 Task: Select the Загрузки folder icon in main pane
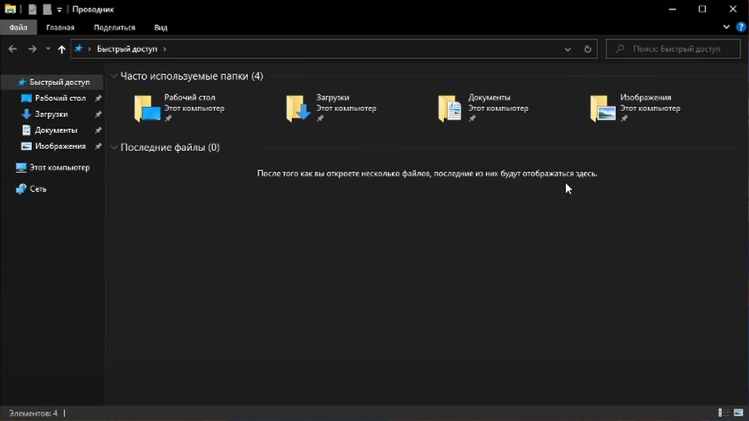point(299,108)
